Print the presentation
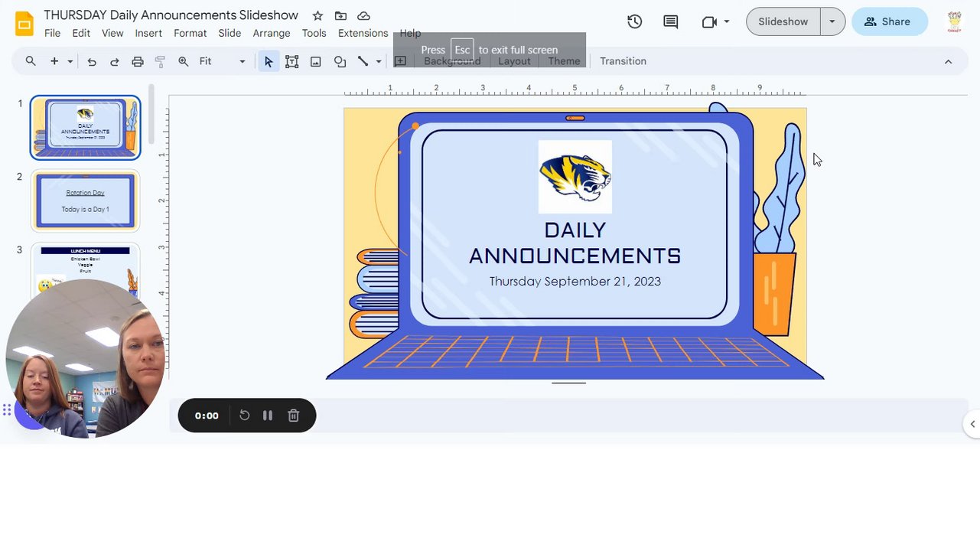 pos(138,61)
